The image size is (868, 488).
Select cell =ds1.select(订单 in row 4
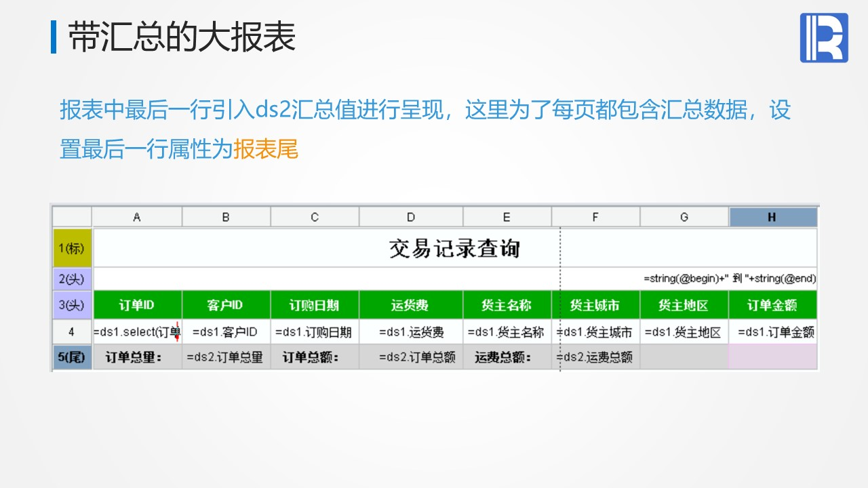[x=137, y=332]
